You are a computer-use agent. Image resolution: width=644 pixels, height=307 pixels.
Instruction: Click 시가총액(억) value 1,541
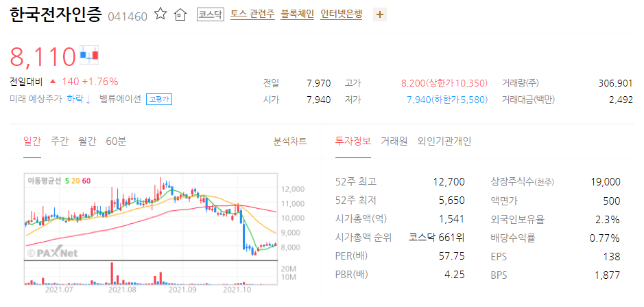pos(452,219)
